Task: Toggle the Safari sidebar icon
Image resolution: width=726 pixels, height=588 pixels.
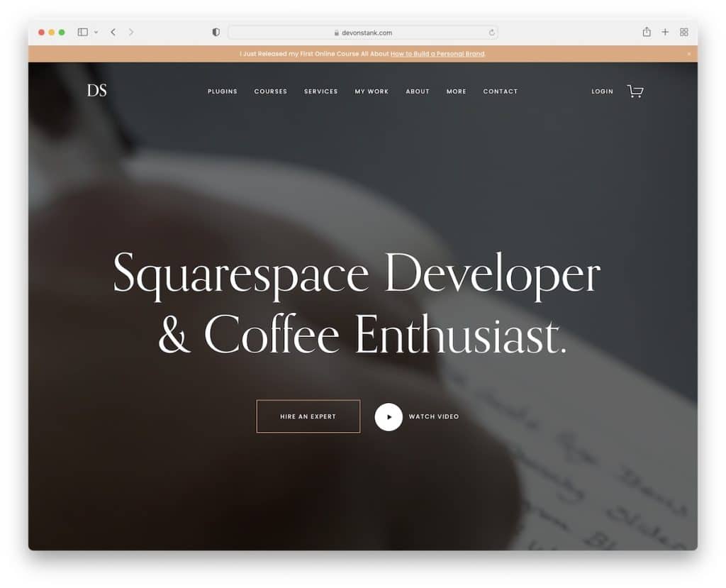Action: (x=83, y=32)
